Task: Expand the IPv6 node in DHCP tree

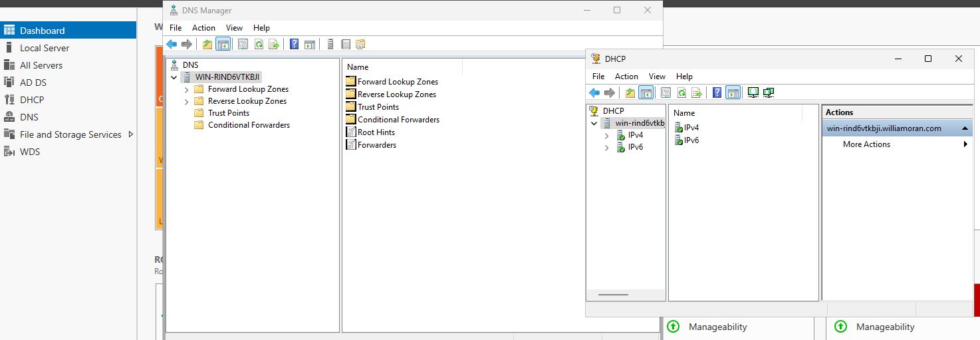Action: [606, 148]
